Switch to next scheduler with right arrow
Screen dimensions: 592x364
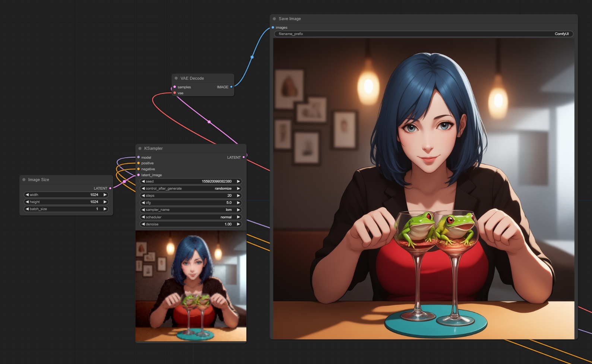(x=238, y=217)
